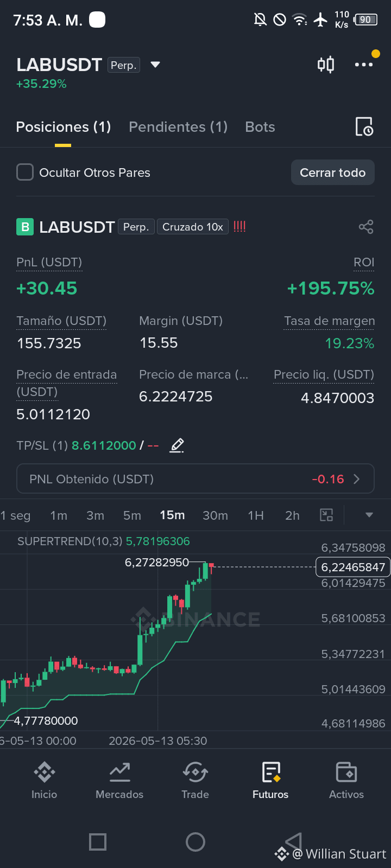
Task: Open the chart layout indicator icon
Action: click(326, 515)
